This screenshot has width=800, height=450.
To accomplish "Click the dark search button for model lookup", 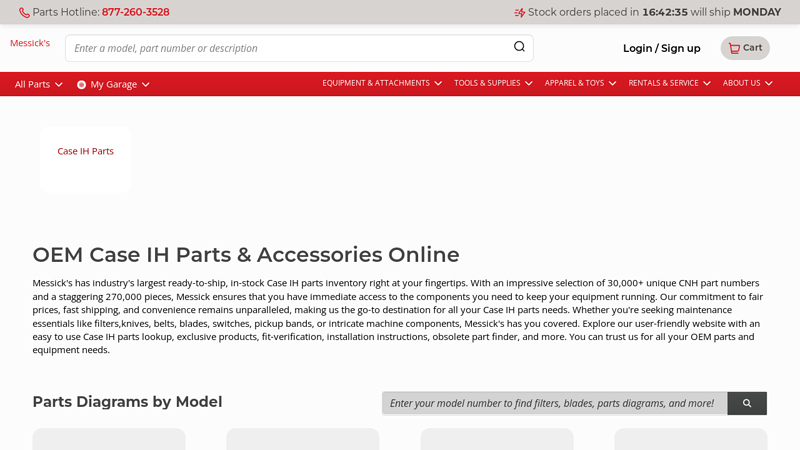I will [x=747, y=404].
